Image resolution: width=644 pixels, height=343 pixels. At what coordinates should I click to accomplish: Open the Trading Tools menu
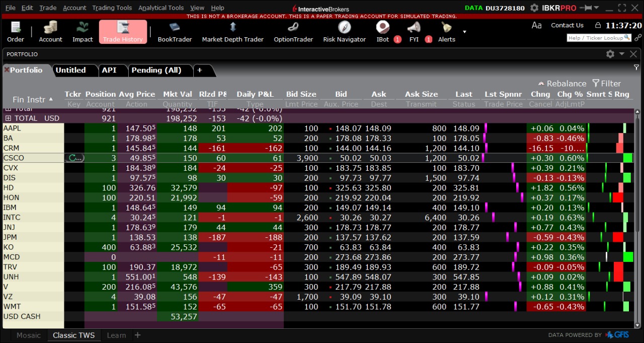click(x=112, y=8)
